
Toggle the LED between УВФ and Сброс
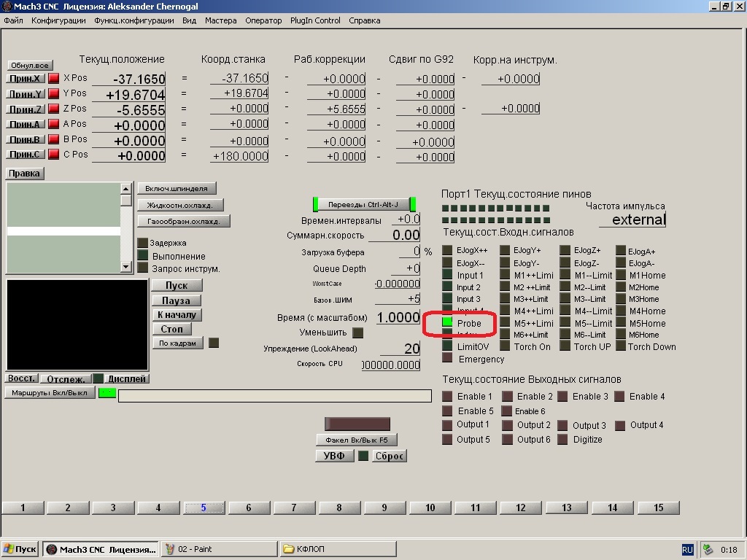363,456
